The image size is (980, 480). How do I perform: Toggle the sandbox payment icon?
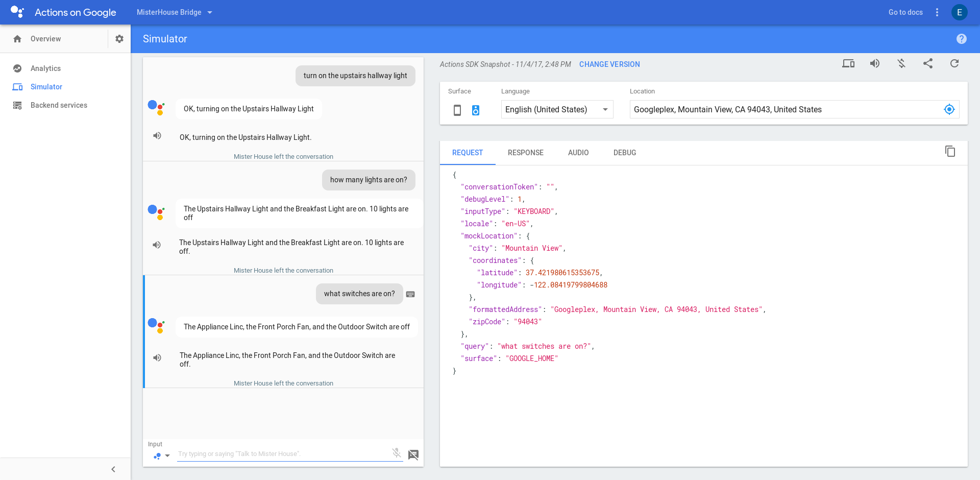(x=901, y=63)
